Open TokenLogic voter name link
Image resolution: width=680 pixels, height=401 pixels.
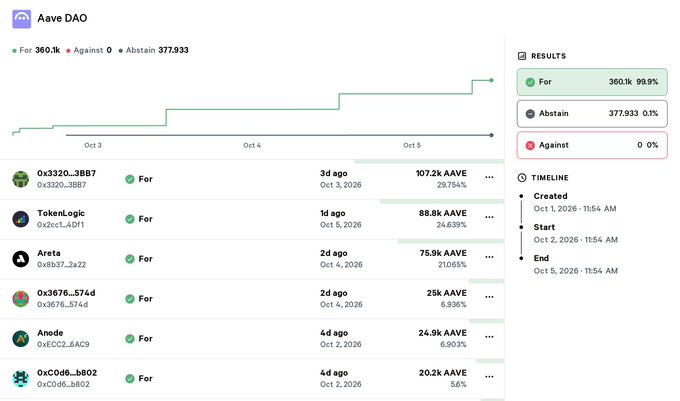pyautogui.click(x=61, y=213)
